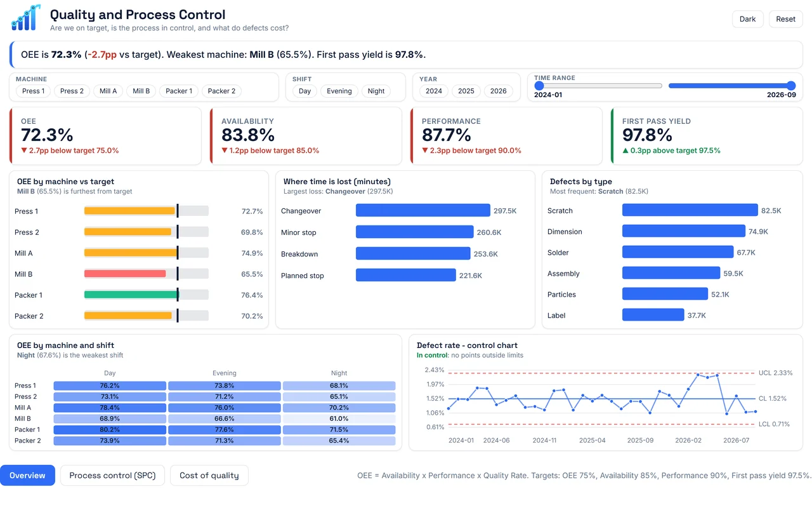Click the time range start slider handle
The height and width of the screenshot is (508, 812).
coord(539,86)
